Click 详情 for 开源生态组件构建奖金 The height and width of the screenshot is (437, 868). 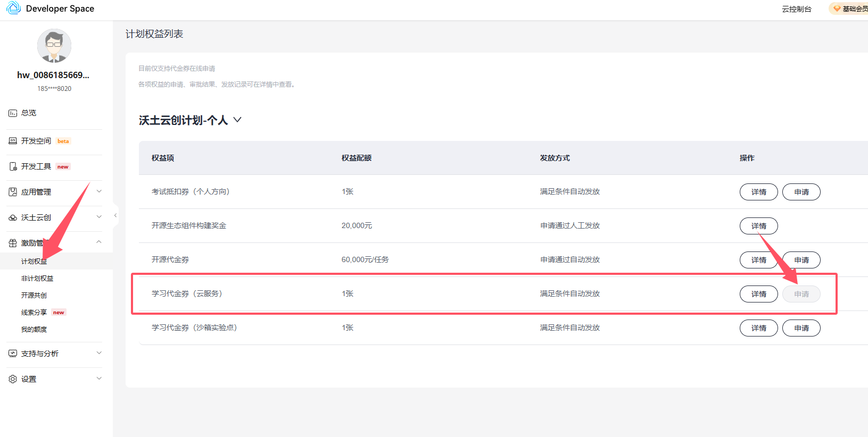[759, 226]
